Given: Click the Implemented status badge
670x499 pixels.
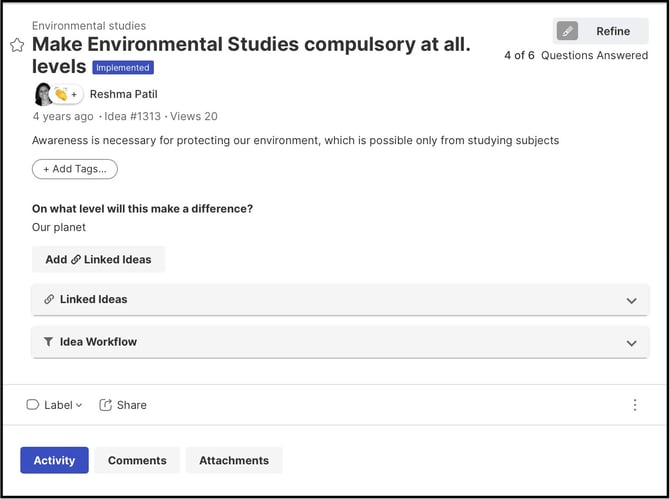Looking at the screenshot, I should tap(123, 68).
